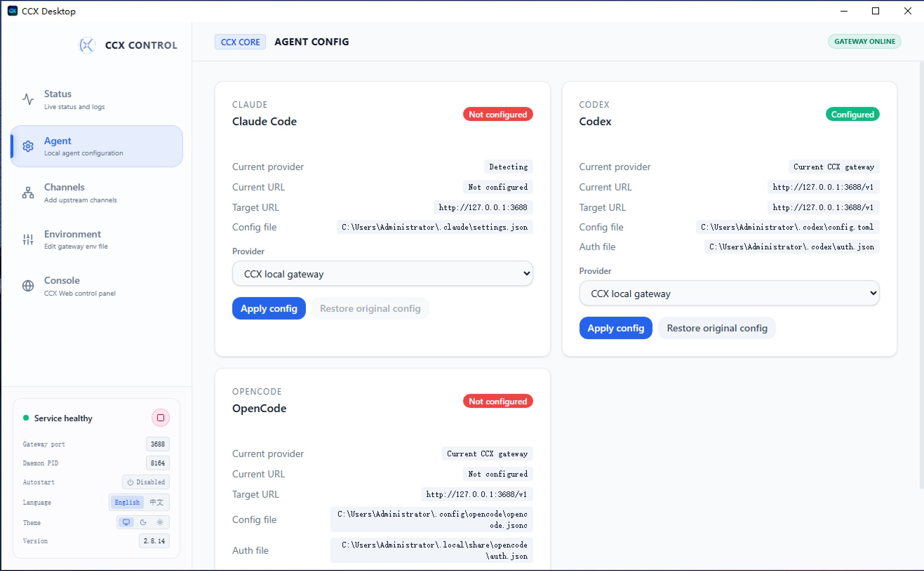Switch language to 中文
924x571 pixels.
point(156,502)
